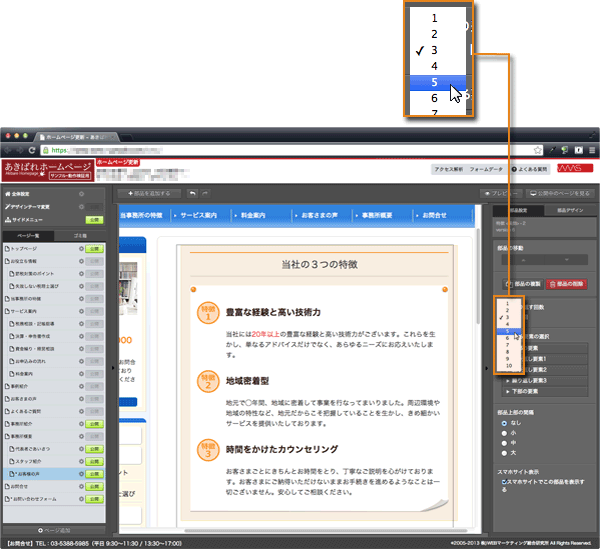Image resolution: width=600 pixels, height=549 pixels.
Task: Click the 部品を追加する button
Action: pyautogui.click(x=149, y=194)
